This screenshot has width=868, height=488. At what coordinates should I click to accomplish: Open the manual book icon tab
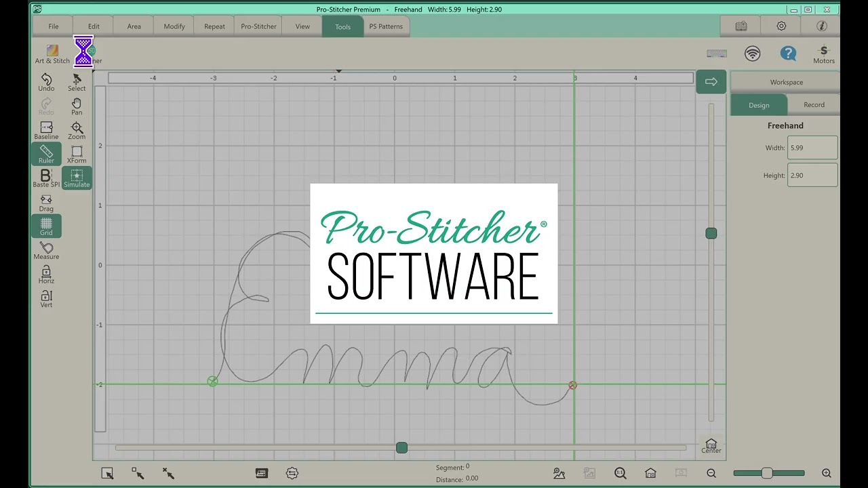(x=741, y=26)
